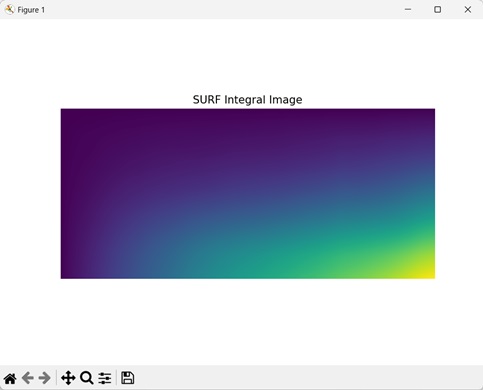Screen dimensions: 483x390
Task: Activate the Zoom to rectangle tool
Action: pos(87,378)
